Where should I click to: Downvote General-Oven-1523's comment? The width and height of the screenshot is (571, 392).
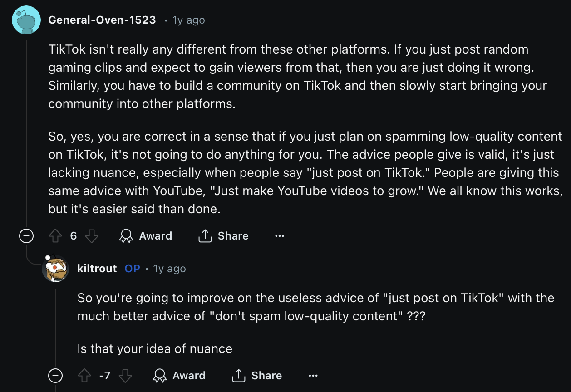click(x=92, y=236)
